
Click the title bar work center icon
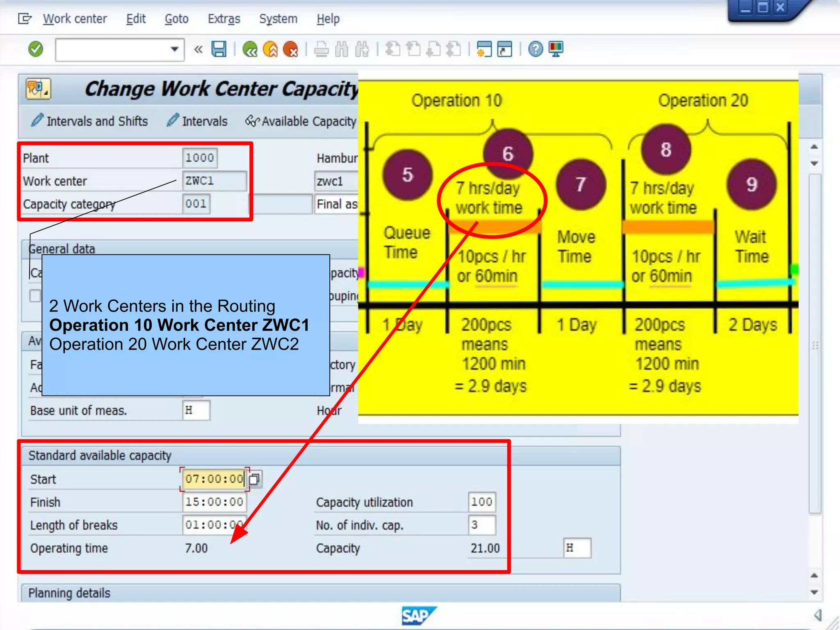(x=38, y=89)
